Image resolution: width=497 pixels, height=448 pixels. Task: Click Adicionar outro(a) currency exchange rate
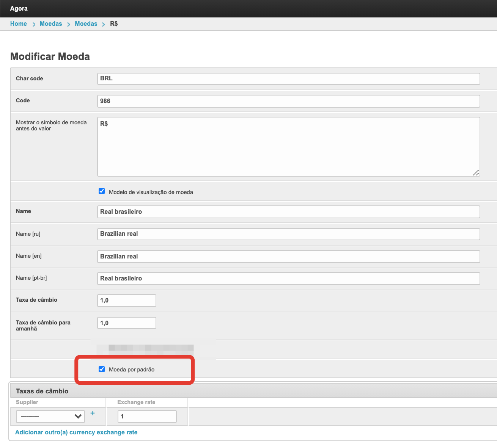(76, 432)
